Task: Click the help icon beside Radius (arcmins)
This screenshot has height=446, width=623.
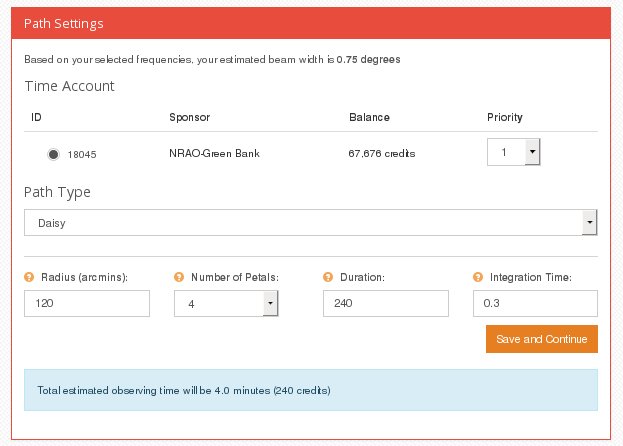Action: (29, 277)
